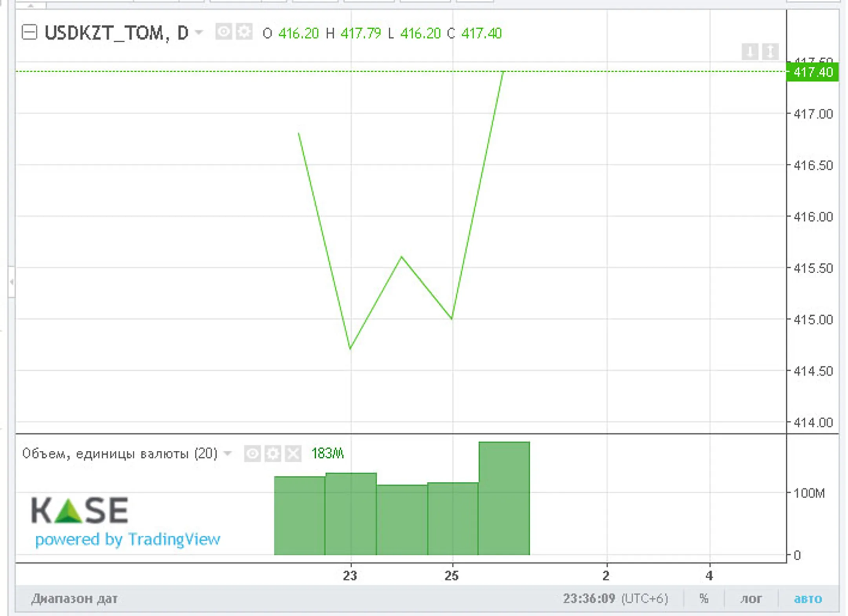Open the USDKZT_TOM series dropdown arrow
This screenshot has width=848, height=616.
point(199,32)
